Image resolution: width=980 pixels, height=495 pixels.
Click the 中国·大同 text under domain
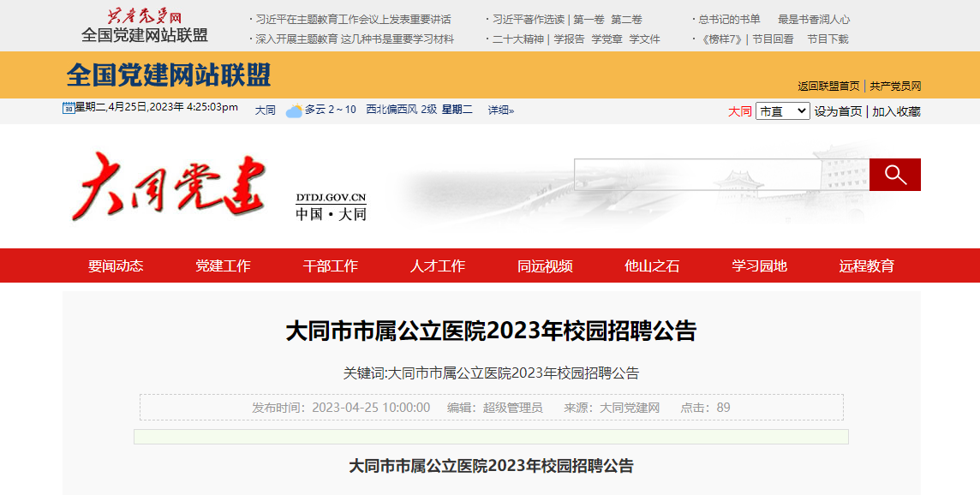[x=332, y=214]
